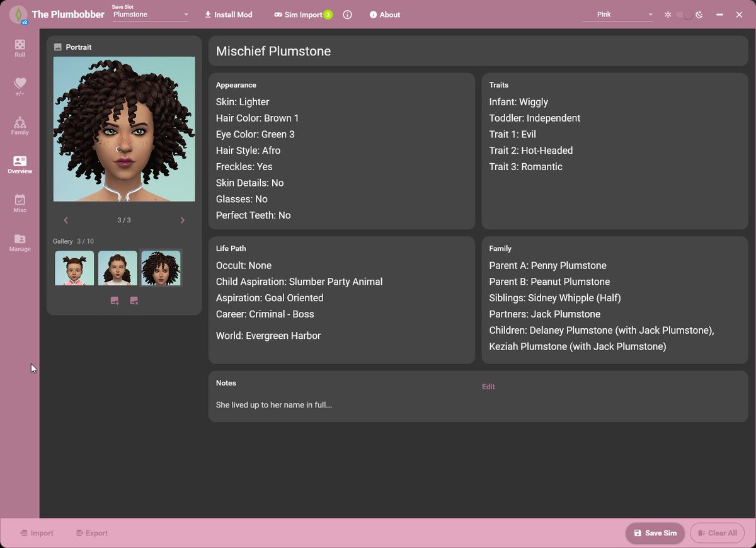Click 'Trait 3: Romantic' text
The image size is (756, 548).
526,167
